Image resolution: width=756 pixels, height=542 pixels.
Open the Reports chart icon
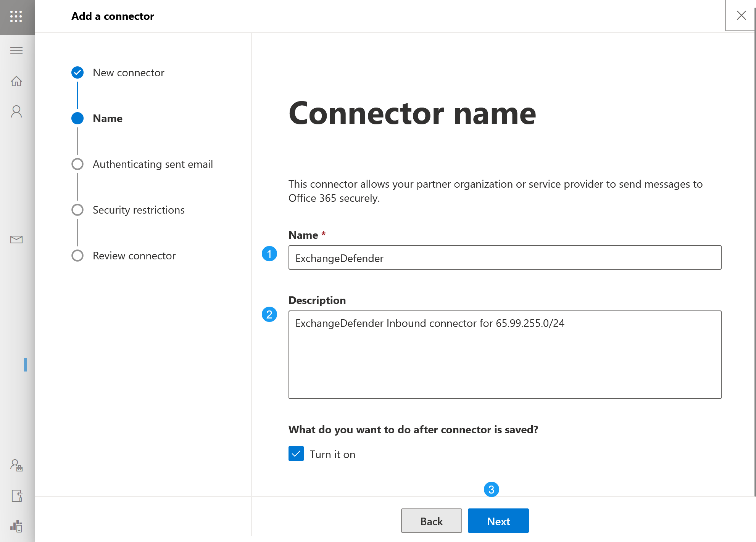point(15,527)
